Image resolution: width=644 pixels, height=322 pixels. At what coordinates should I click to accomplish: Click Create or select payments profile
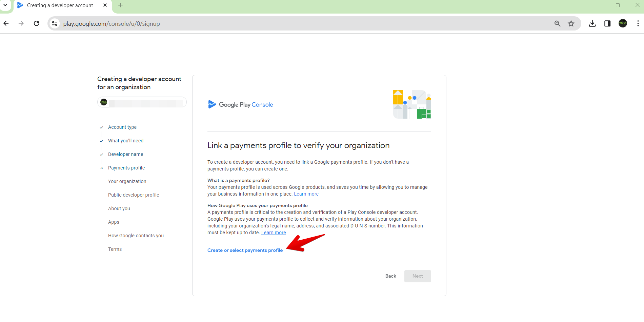click(x=245, y=250)
